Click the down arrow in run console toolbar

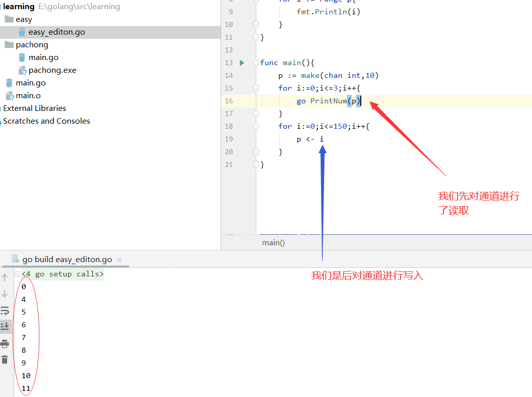(x=5, y=294)
